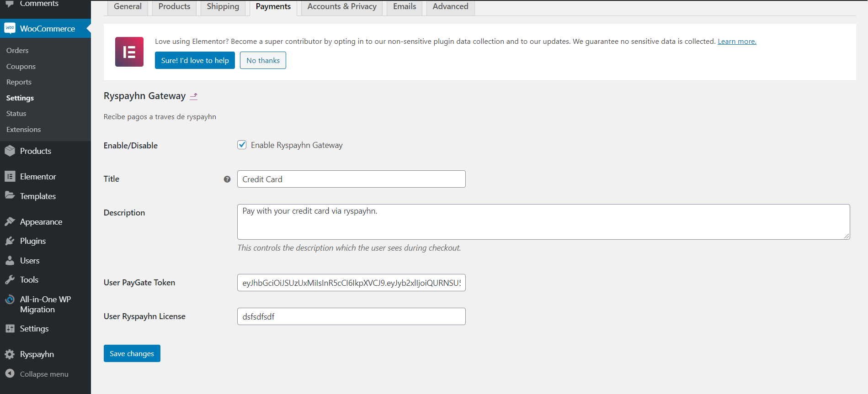
Task: Click the Ryspayhn gear icon
Action: pos(10,354)
